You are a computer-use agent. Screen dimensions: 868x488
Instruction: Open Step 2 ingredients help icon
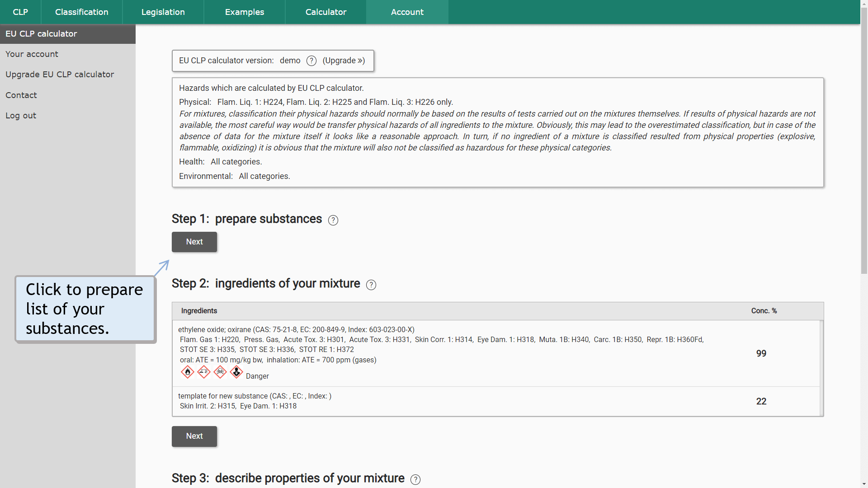[x=371, y=285]
